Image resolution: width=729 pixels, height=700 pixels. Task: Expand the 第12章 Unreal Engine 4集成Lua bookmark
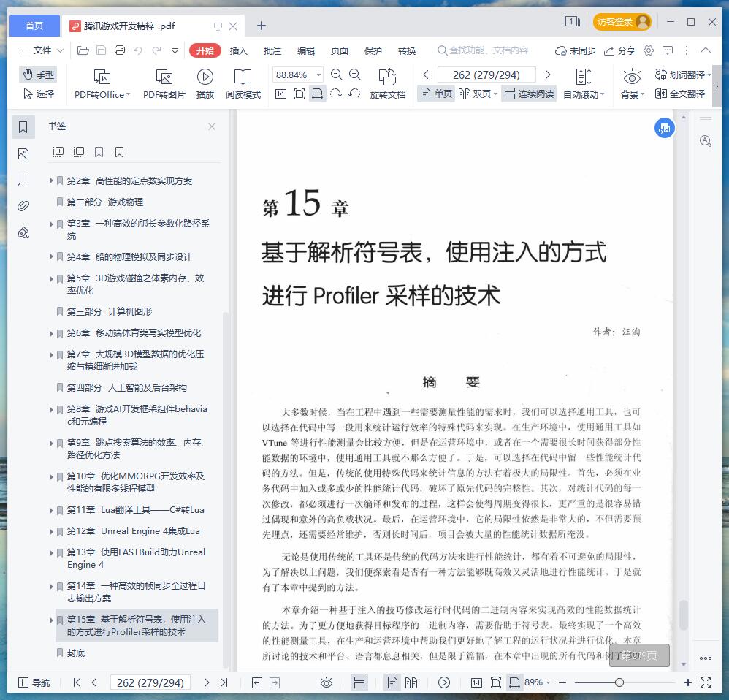coord(51,530)
